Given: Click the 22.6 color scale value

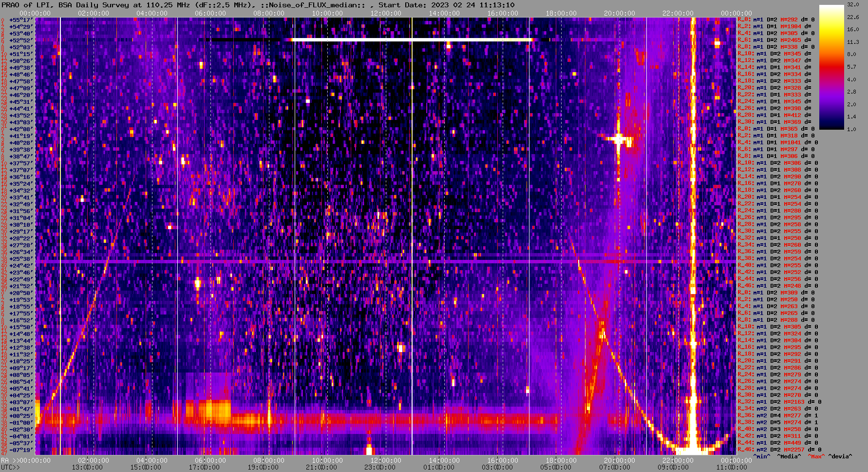Looking at the screenshot, I should [x=853, y=17].
